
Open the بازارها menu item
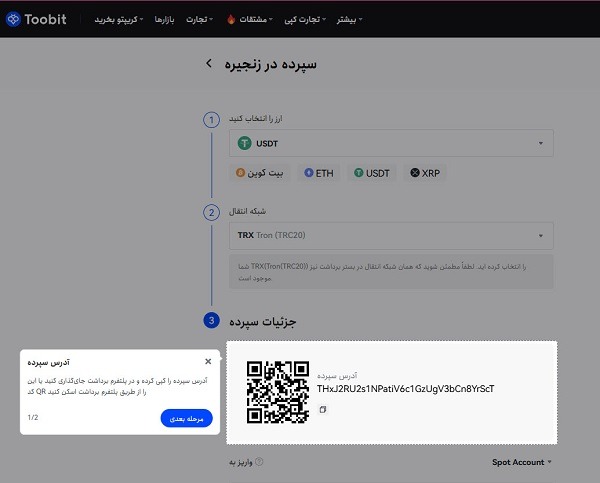tap(164, 19)
